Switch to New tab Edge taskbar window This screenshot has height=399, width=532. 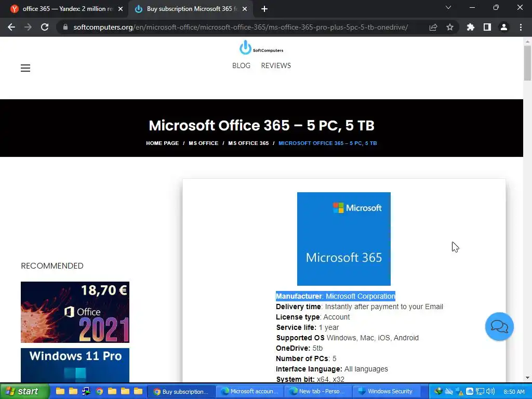pyautogui.click(x=317, y=392)
